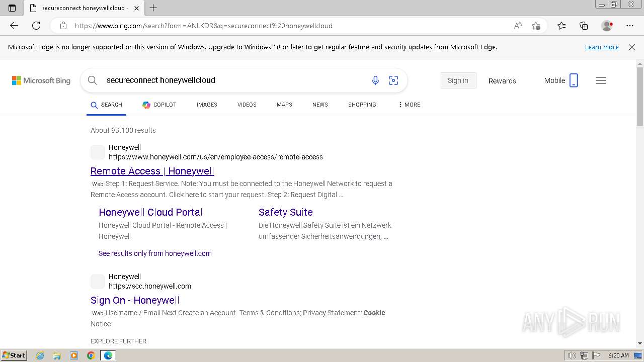Open File Explorer from taskbar

click(x=57, y=355)
